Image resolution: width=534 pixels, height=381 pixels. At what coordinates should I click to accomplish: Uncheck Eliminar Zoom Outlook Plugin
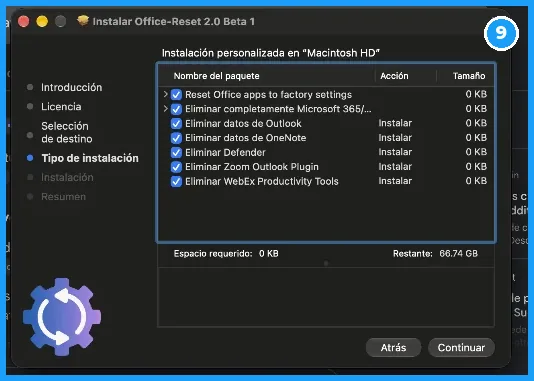tap(176, 167)
